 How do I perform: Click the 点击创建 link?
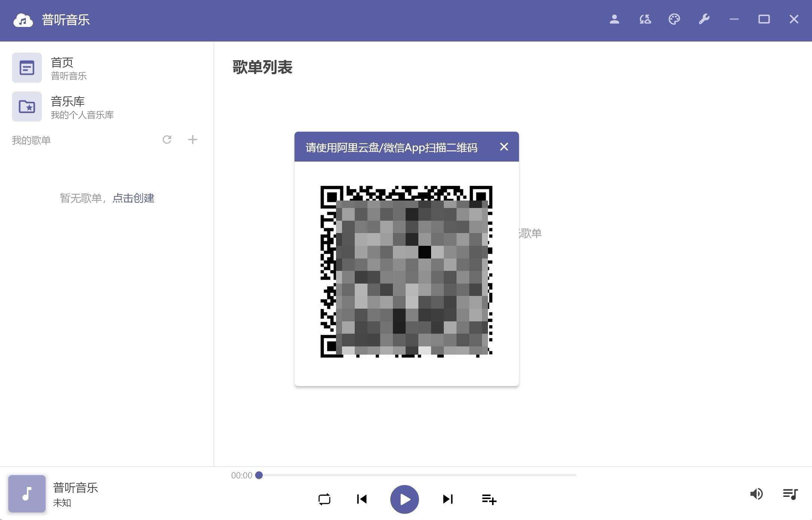click(133, 198)
